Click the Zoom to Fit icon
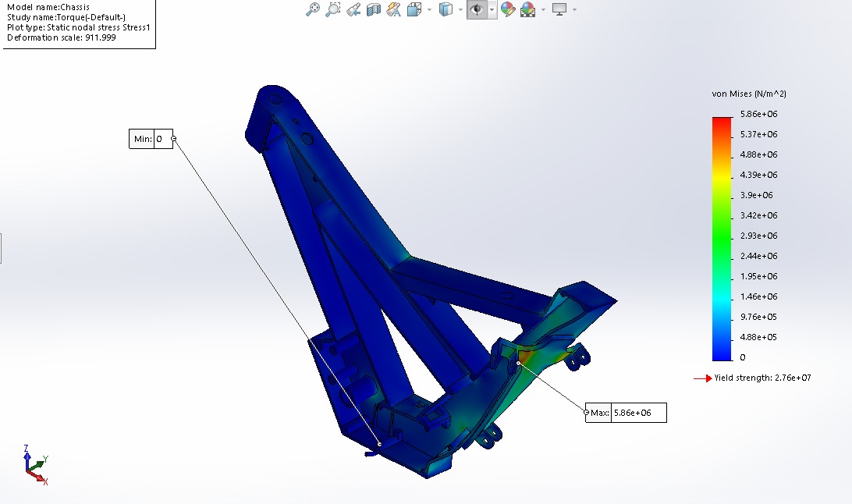 (312, 9)
